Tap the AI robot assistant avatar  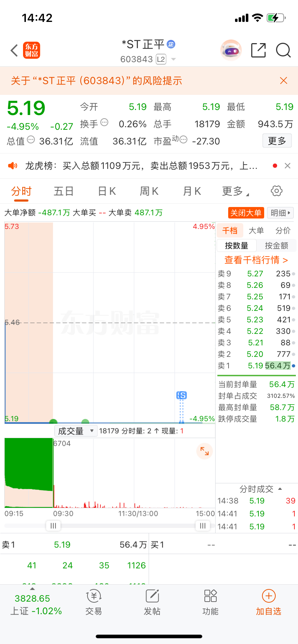pyautogui.click(x=231, y=50)
